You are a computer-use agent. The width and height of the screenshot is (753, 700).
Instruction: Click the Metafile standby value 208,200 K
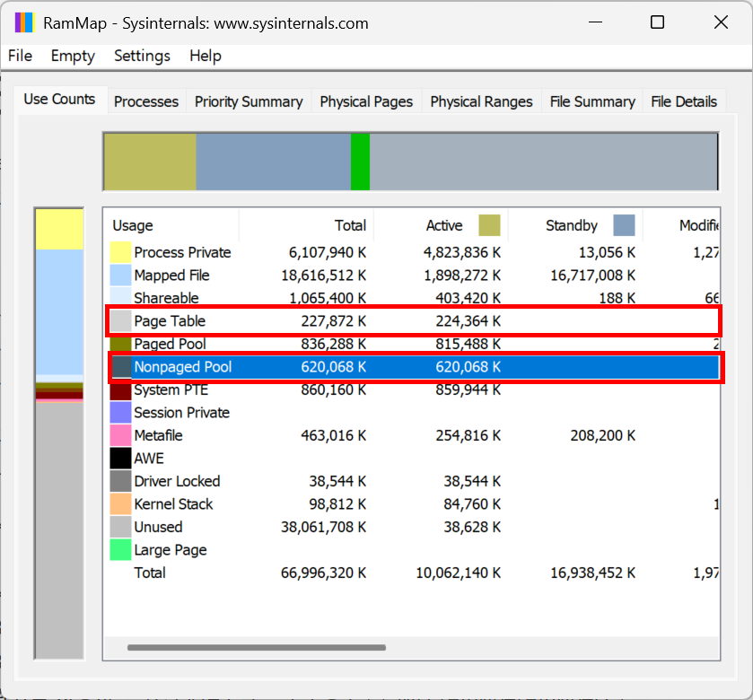(603, 435)
